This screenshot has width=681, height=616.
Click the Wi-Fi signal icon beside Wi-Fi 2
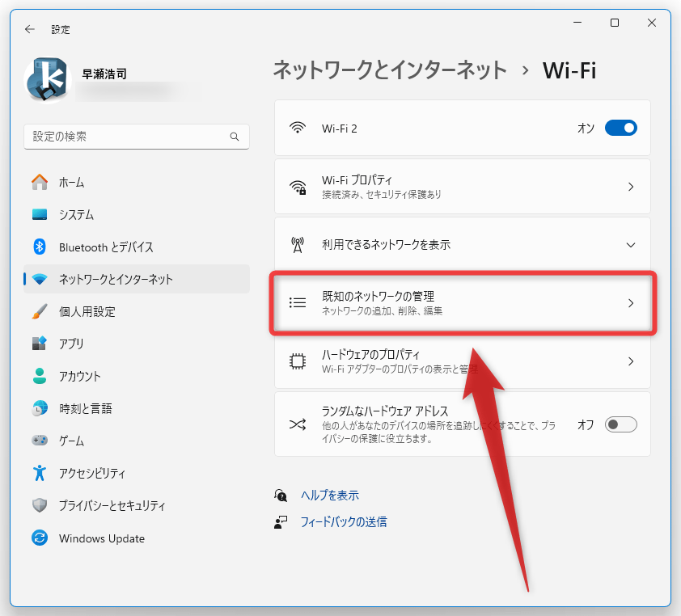point(298,128)
